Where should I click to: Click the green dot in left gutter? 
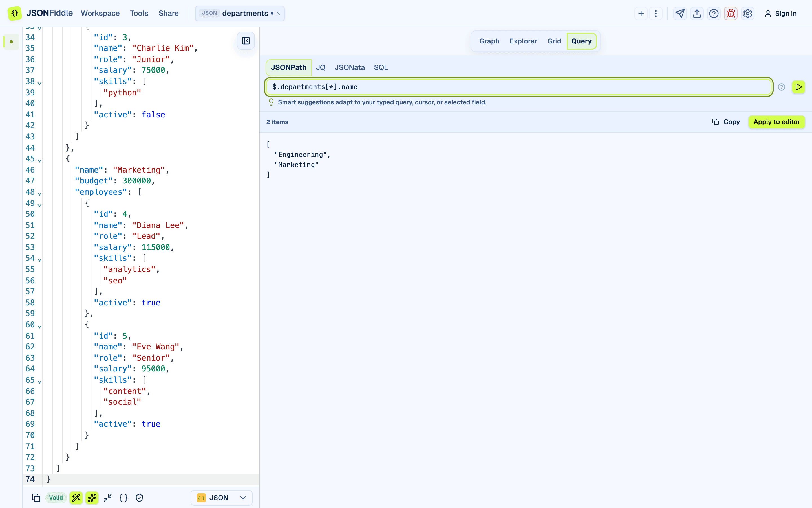point(11,42)
